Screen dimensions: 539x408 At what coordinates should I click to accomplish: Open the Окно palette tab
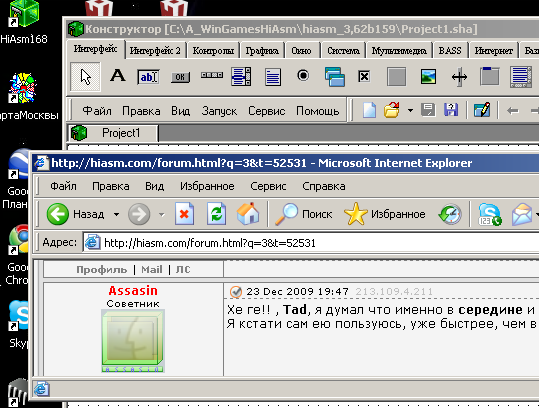301,51
